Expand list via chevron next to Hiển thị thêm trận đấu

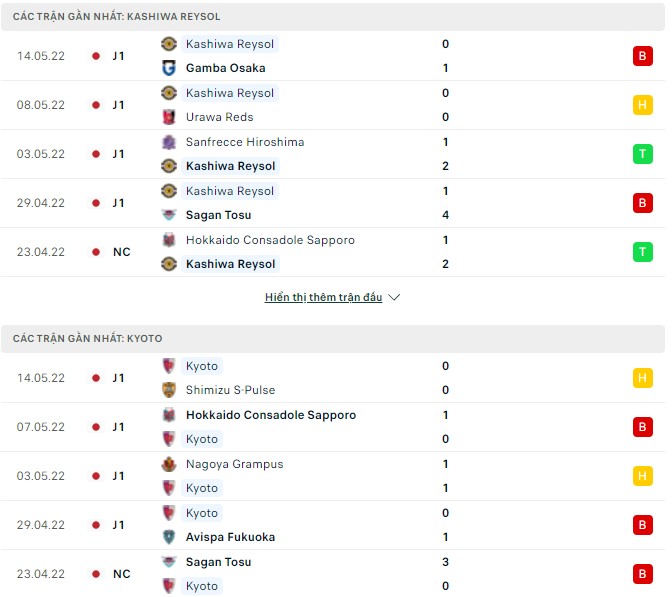click(x=394, y=298)
